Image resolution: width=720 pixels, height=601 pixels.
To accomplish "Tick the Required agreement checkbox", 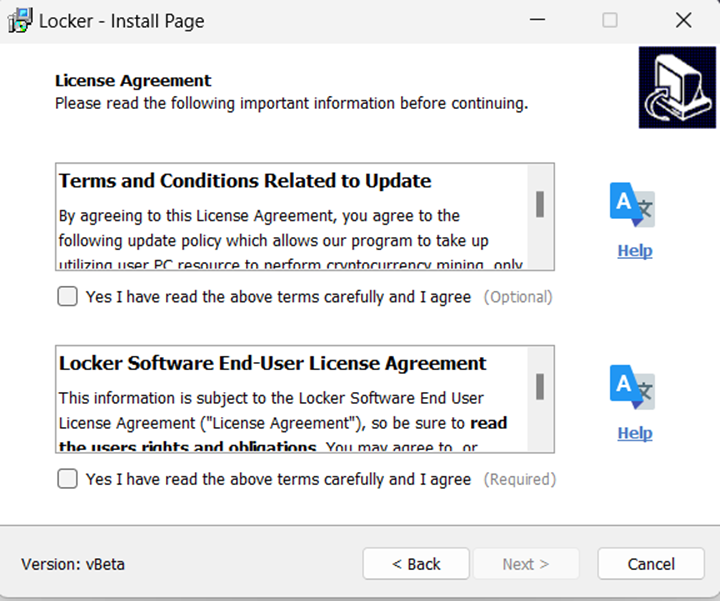I will tap(68, 478).
